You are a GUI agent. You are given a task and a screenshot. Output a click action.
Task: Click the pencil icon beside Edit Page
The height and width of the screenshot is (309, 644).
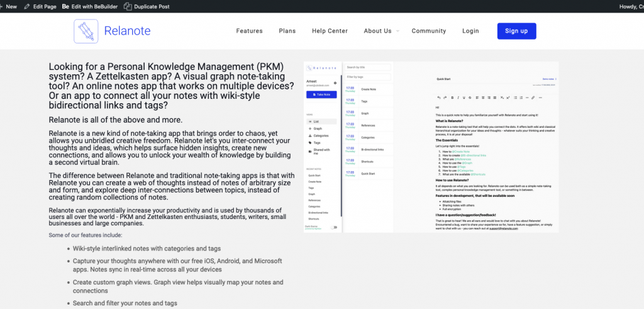27,6
